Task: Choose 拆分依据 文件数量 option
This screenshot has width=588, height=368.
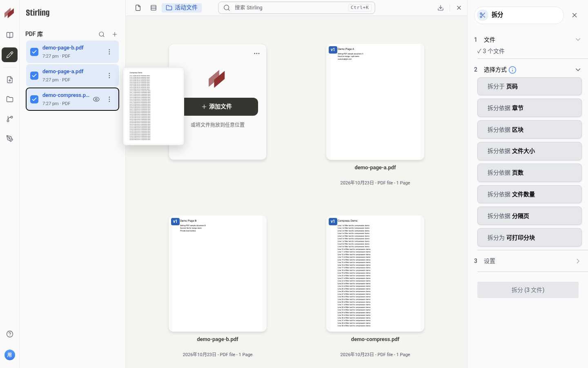Action: 530,195
